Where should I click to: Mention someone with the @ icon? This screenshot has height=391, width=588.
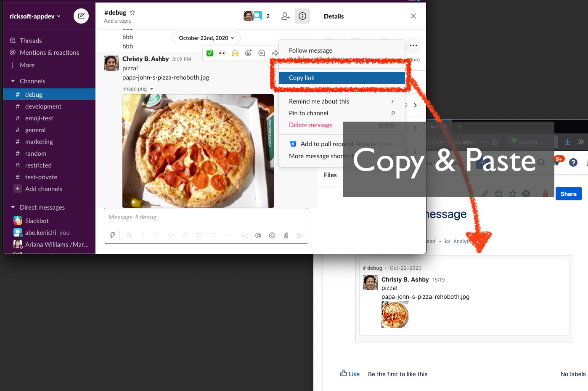tap(258, 236)
